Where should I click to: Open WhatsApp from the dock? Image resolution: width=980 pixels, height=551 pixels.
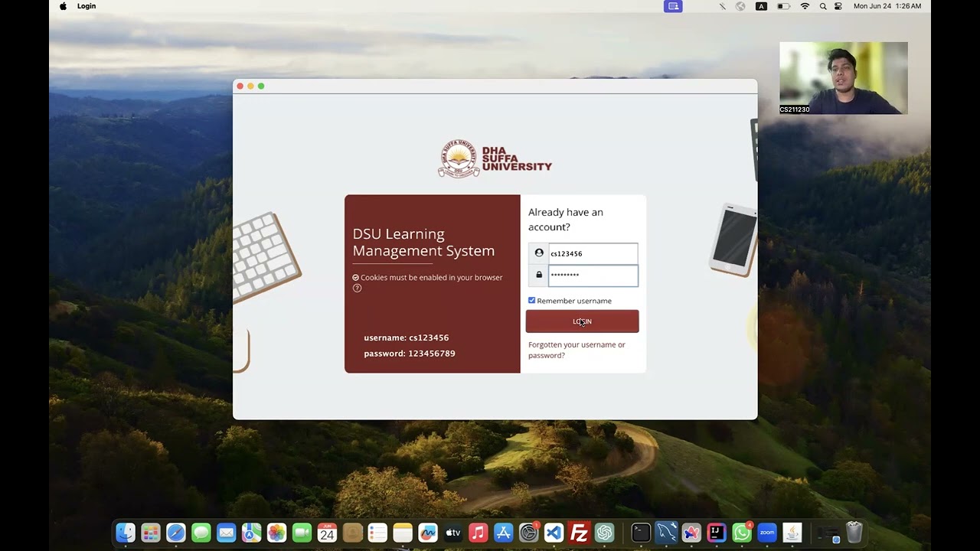coord(742,533)
